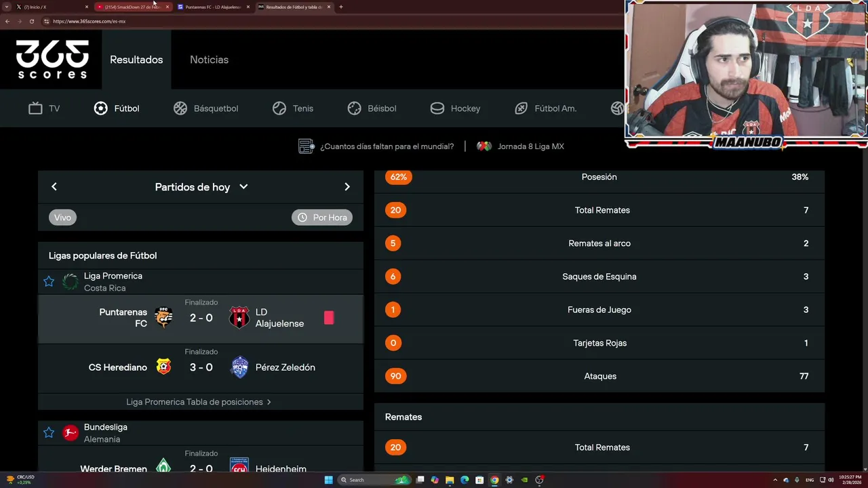Viewport: 868px width, 488px height.
Task: Open the Resultados tab
Action: click(x=136, y=60)
